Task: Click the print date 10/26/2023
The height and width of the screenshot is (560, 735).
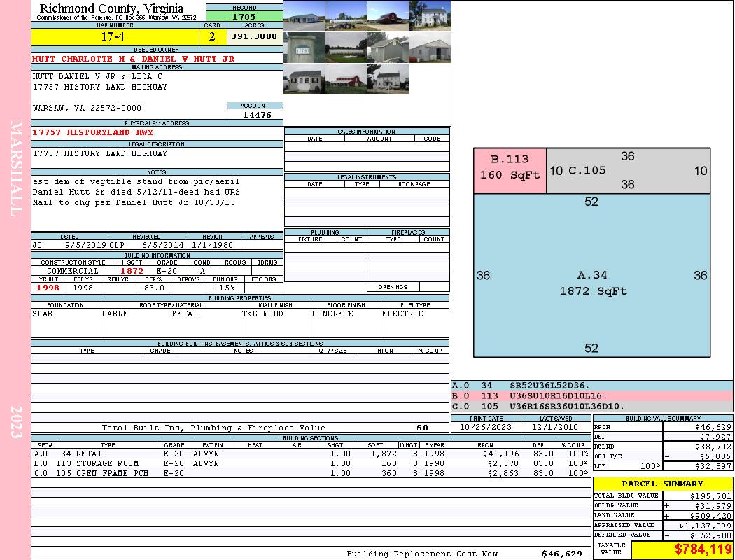Action: point(486,427)
